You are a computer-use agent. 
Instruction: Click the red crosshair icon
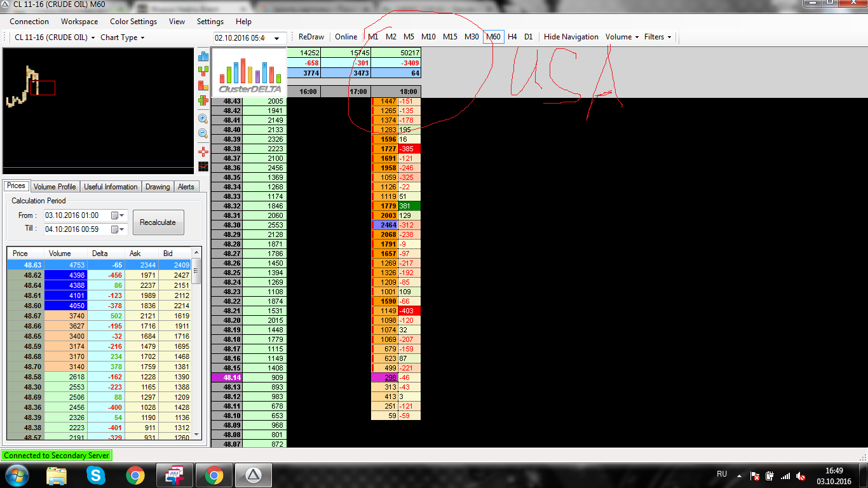[x=203, y=151]
